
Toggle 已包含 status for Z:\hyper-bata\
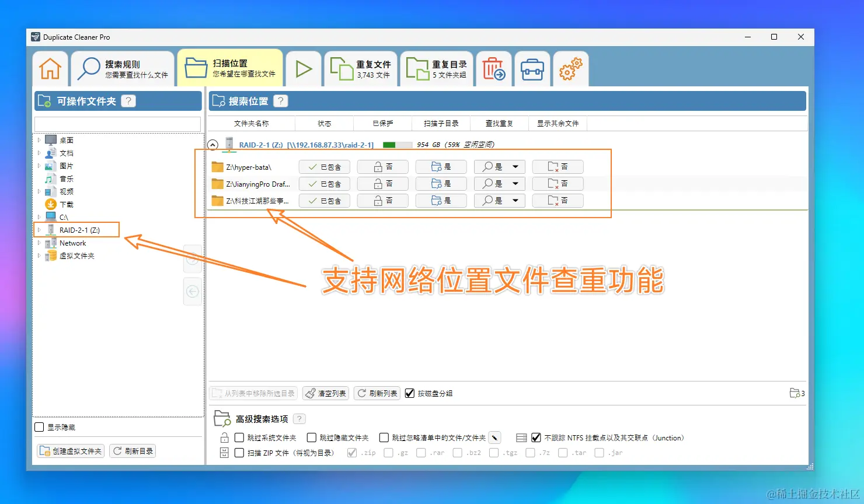[x=324, y=167]
